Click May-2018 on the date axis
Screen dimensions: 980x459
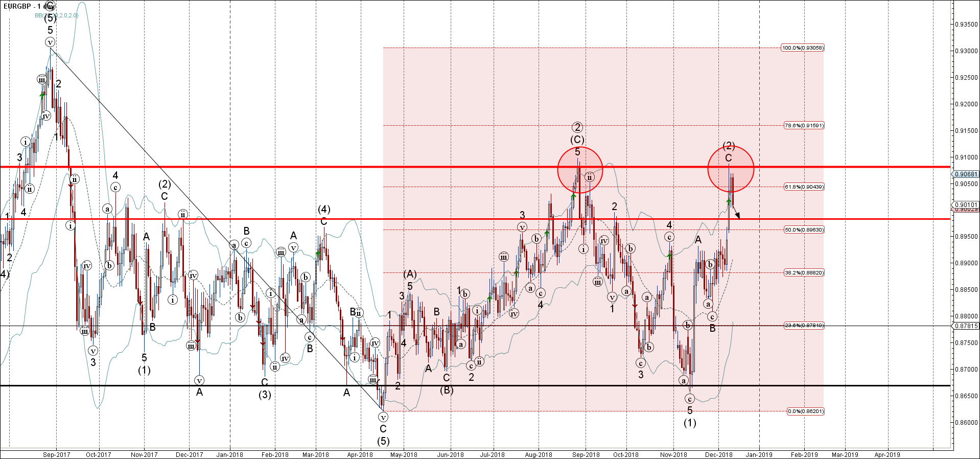pyautogui.click(x=404, y=454)
